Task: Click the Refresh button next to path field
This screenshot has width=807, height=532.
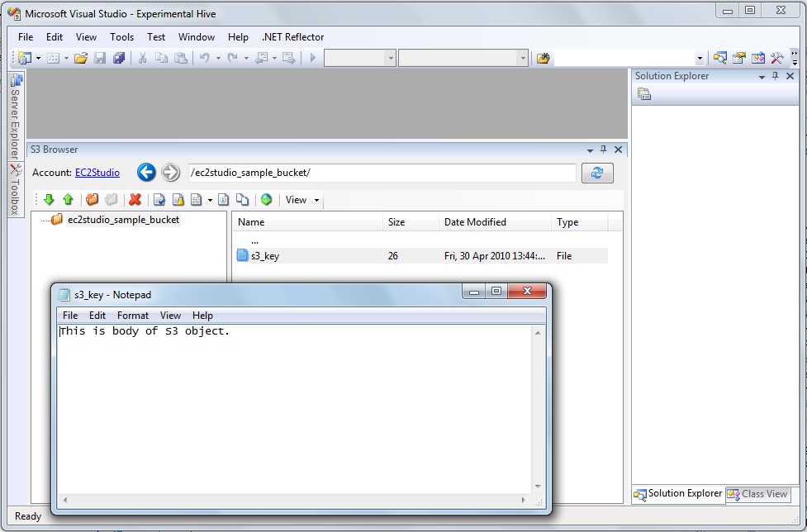Action: [597, 173]
